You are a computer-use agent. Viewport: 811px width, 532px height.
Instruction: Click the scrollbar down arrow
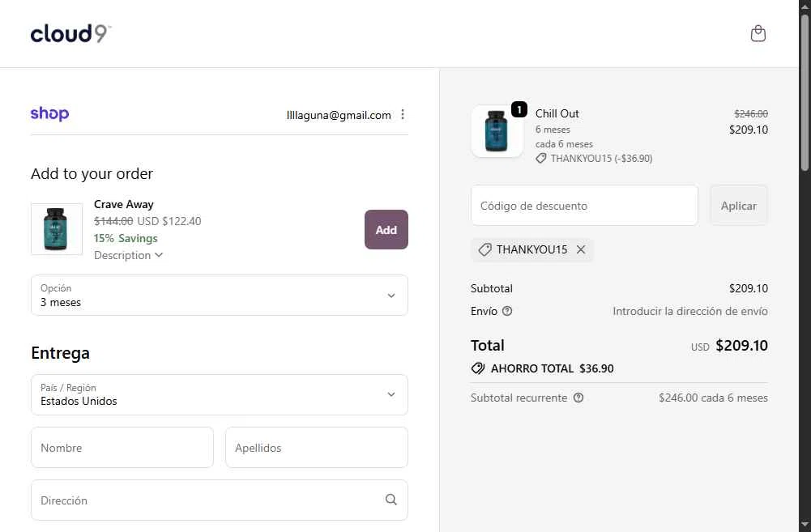(805, 526)
